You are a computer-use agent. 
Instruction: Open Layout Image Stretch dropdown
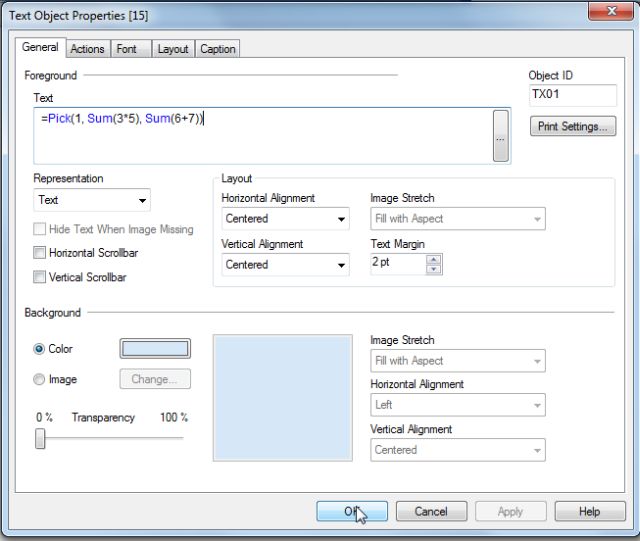pos(458,219)
